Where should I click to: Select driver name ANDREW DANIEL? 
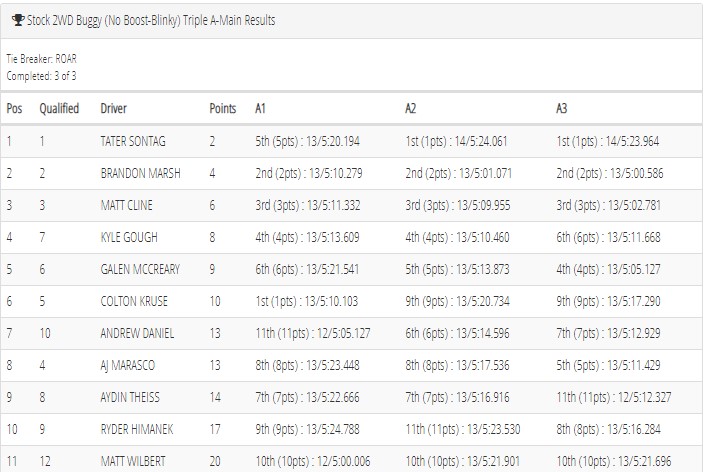coord(137,333)
